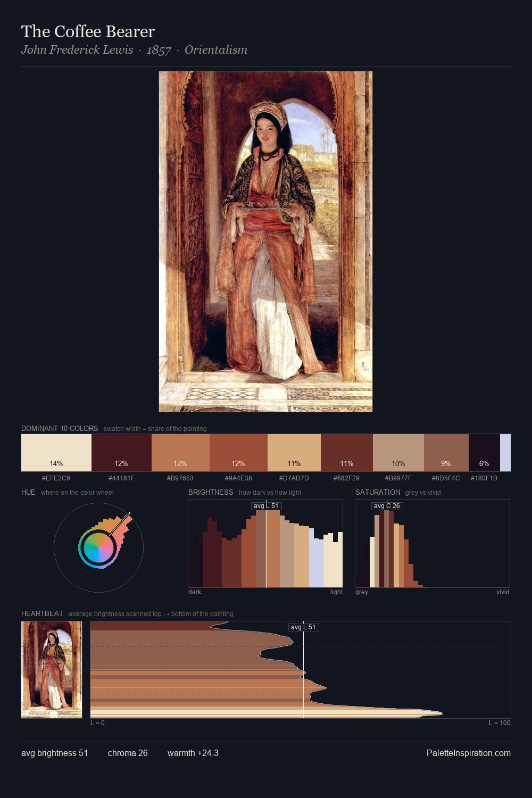Screen dimensions: 532x798
Task: Click the hex code #D7AD7D
Action: pyautogui.click(x=294, y=478)
